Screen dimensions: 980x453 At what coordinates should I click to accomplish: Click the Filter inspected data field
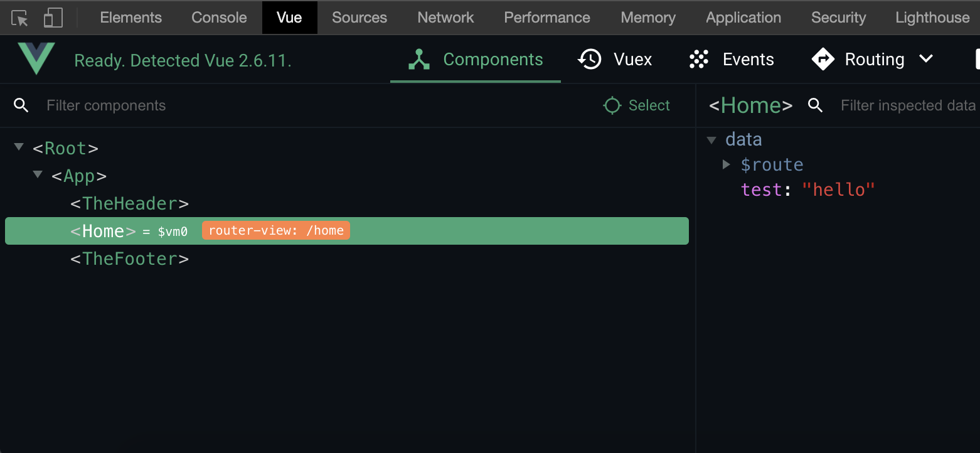907,105
